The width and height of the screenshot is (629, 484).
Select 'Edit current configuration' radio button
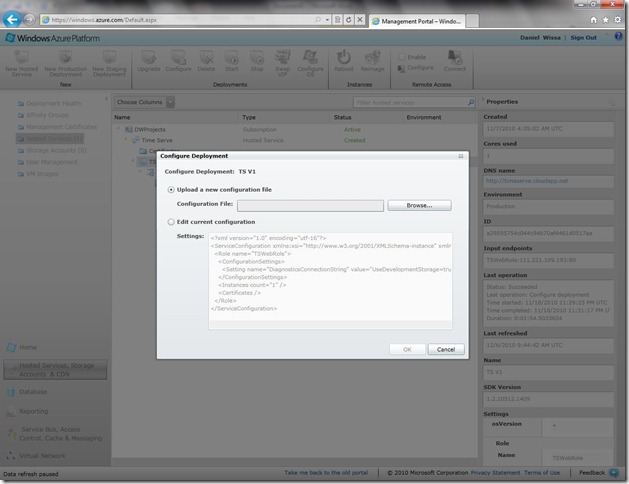point(171,221)
